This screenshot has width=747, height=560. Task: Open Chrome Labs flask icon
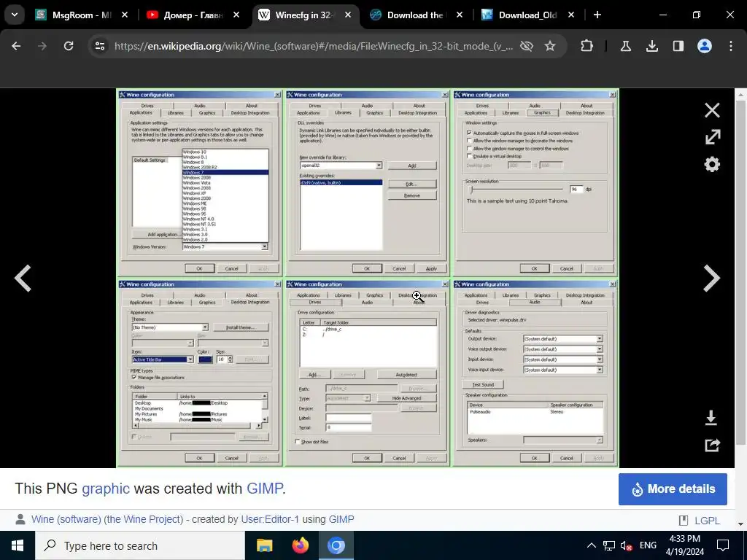click(625, 46)
